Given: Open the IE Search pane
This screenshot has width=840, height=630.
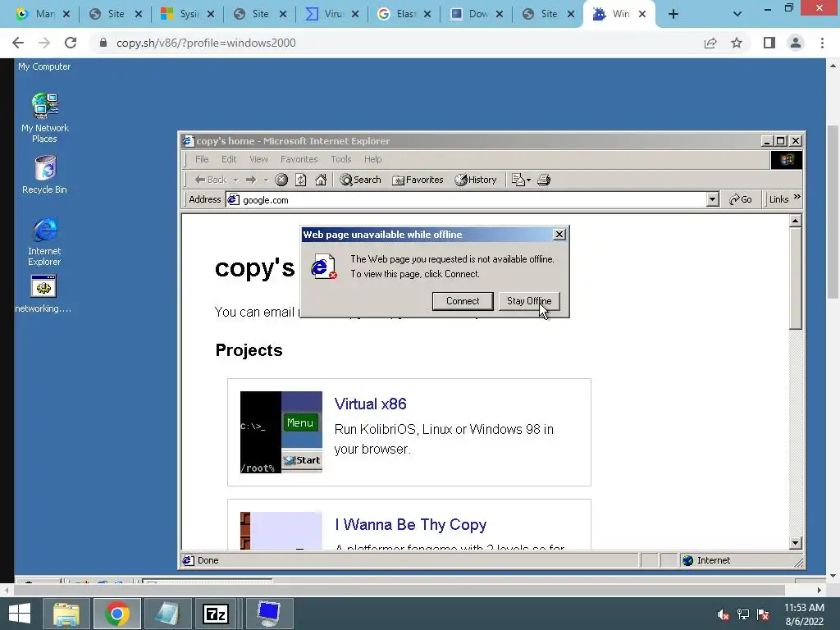Looking at the screenshot, I should (x=361, y=180).
